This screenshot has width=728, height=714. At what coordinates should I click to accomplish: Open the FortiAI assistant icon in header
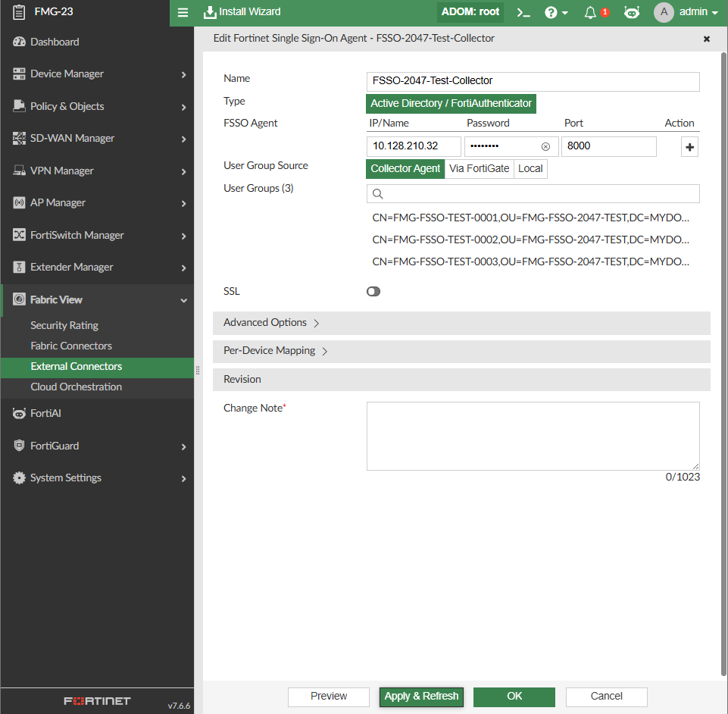click(x=632, y=13)
